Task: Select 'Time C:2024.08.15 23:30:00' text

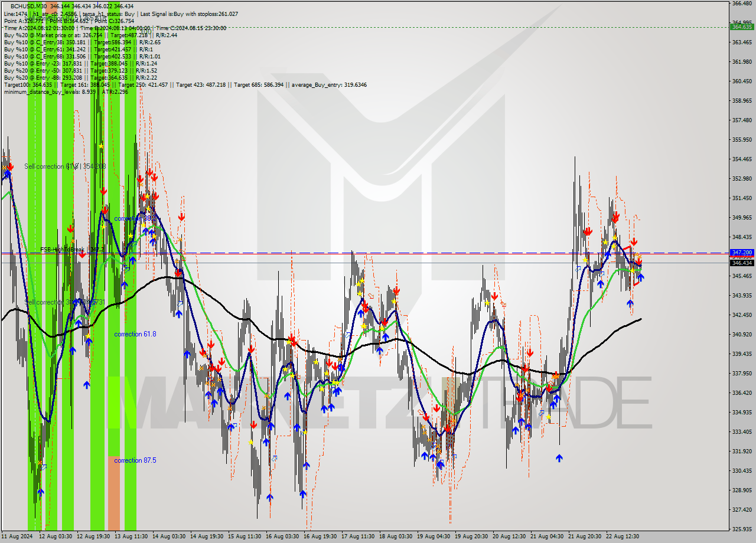Action: tap(192, 28)
